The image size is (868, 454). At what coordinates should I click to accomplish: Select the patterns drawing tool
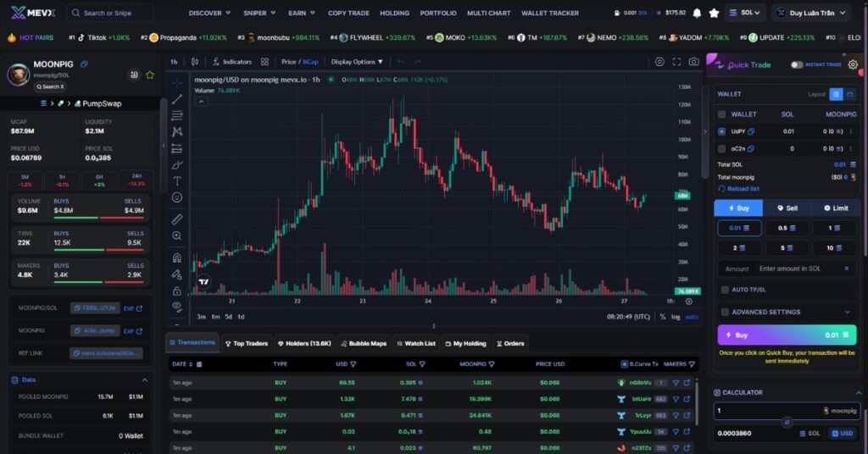point(177,131)
